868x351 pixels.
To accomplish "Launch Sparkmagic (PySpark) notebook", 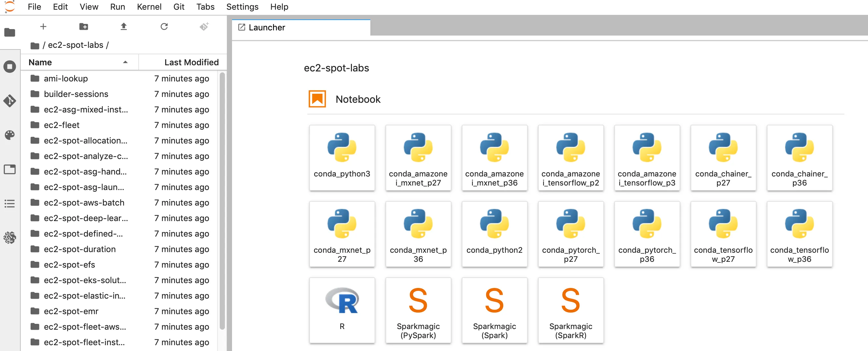I will click(x=418, y=310).
